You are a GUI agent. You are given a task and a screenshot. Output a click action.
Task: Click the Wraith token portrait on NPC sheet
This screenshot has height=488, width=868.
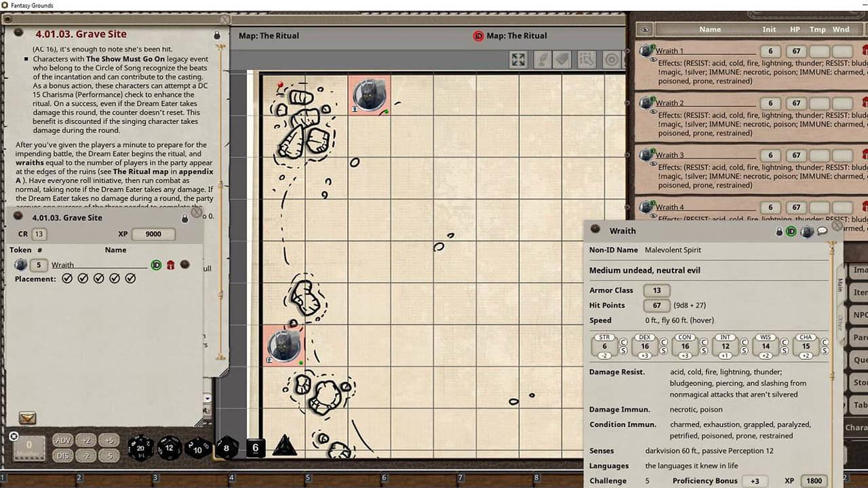point(806,231)
